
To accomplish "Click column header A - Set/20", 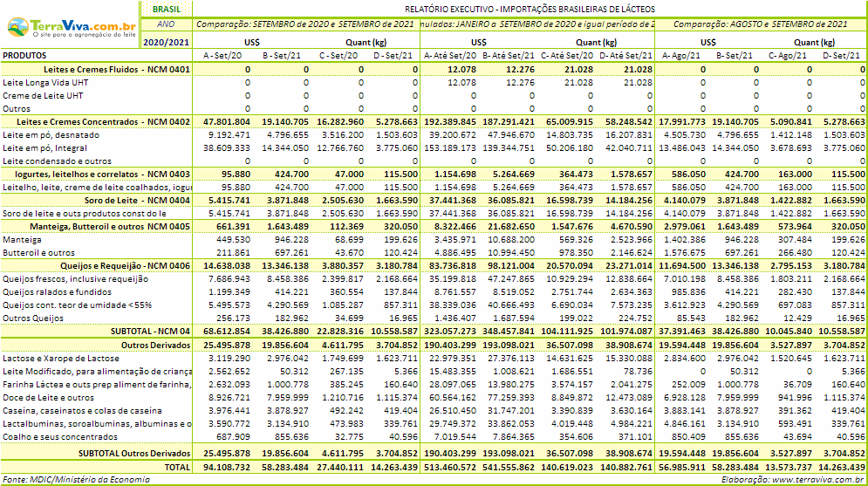I will 222,55.
